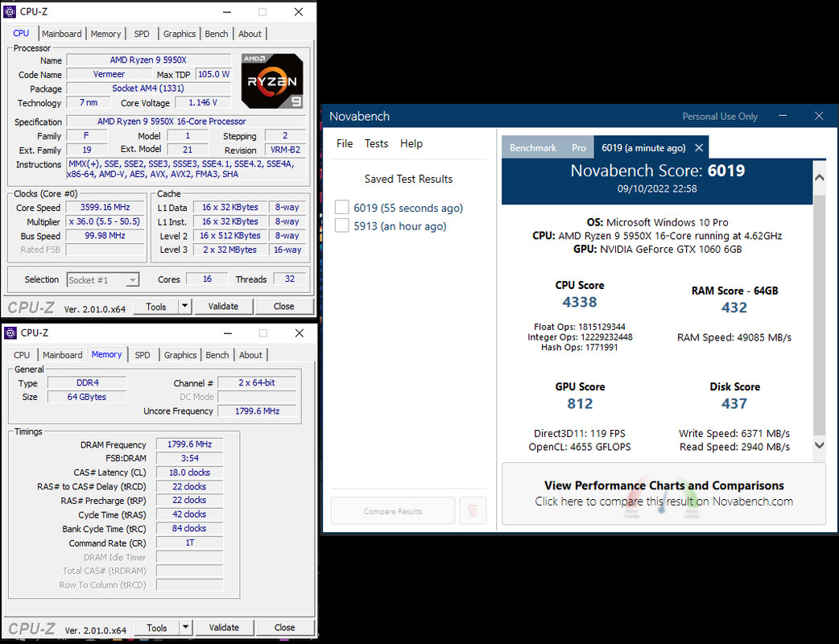Click the CPU-Z app icon in bottom window title bar
This screenshot has height=644, width=839.
coord(10,332)
